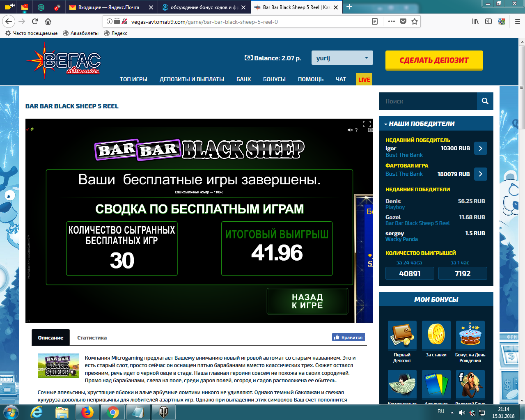This screenshot has height=420, width=525.
Task: Select the Статистика tab
Action: [92, 337]
